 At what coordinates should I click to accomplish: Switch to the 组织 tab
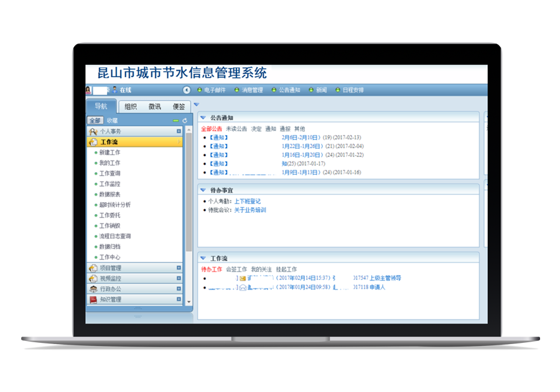point(131,106)
